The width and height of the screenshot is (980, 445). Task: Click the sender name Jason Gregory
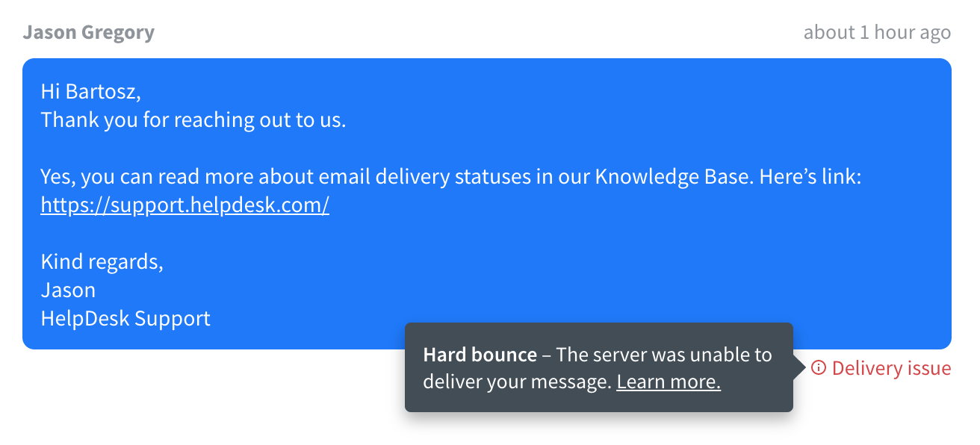[x=88, y=33]
